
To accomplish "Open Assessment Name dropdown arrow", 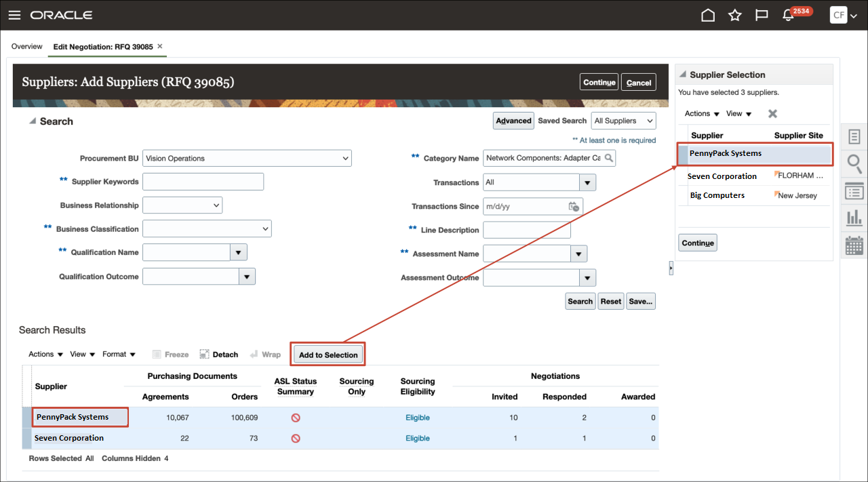I will [x=578, y=254].
